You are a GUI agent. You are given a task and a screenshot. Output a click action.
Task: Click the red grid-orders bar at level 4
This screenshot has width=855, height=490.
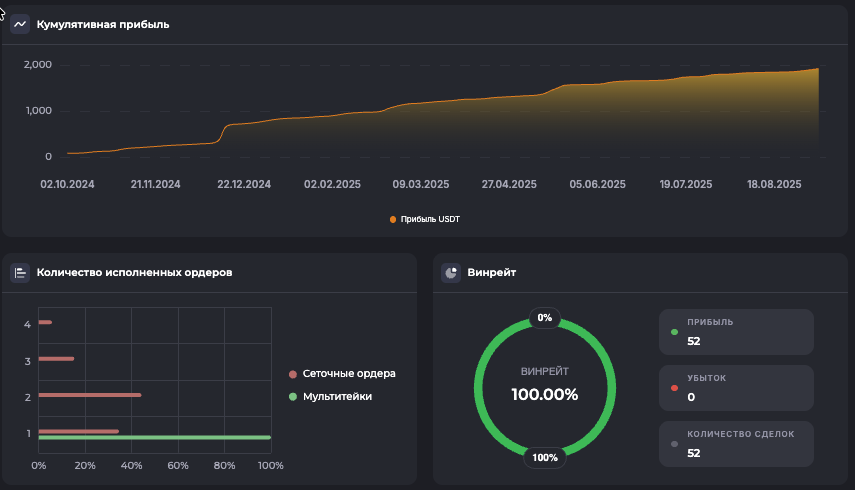(45, 322)
